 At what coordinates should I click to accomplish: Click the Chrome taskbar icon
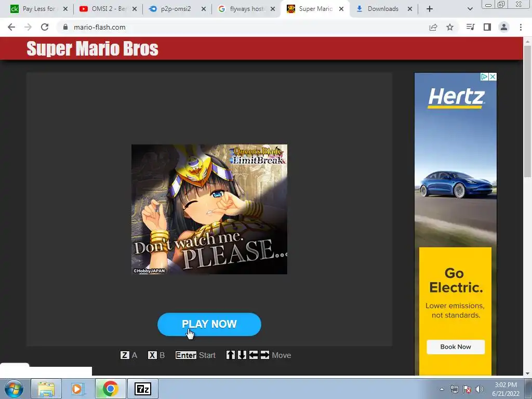click(110, 389)
